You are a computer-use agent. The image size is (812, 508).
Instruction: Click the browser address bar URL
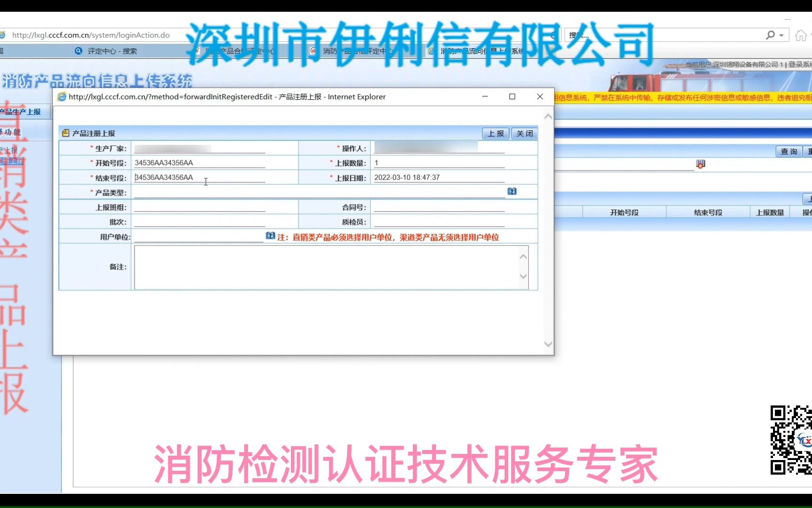point(91,35)
